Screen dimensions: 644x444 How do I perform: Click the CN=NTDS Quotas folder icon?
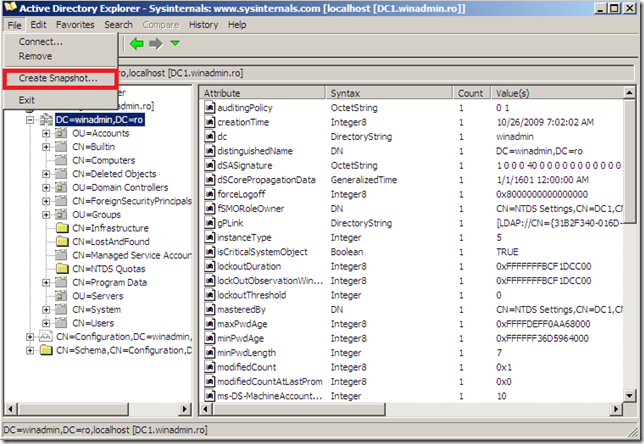pos(62,269)
